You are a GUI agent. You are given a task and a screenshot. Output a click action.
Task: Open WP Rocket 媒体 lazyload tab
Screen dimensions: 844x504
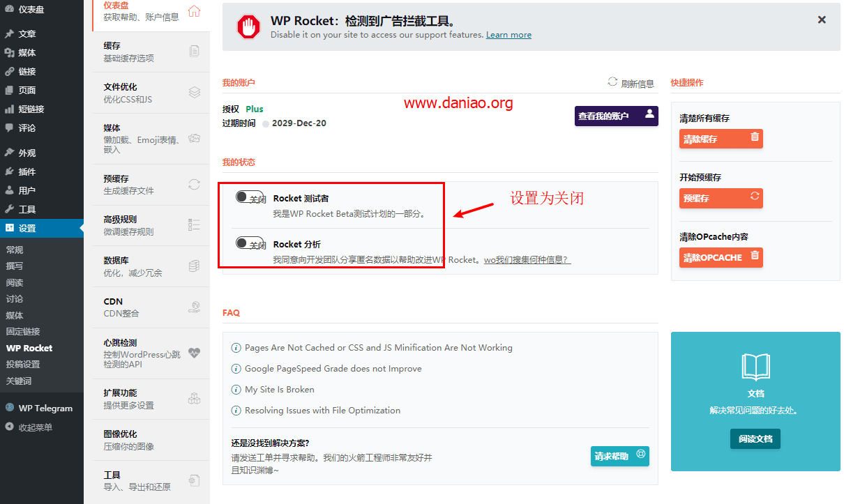(151, 139)
